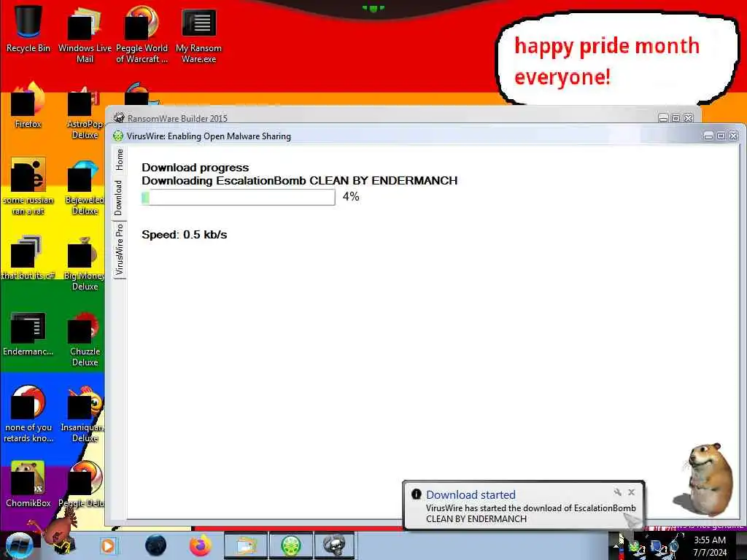
Task: Select Bejeweled Deluxe desktop icon
Action: [85, 187]
